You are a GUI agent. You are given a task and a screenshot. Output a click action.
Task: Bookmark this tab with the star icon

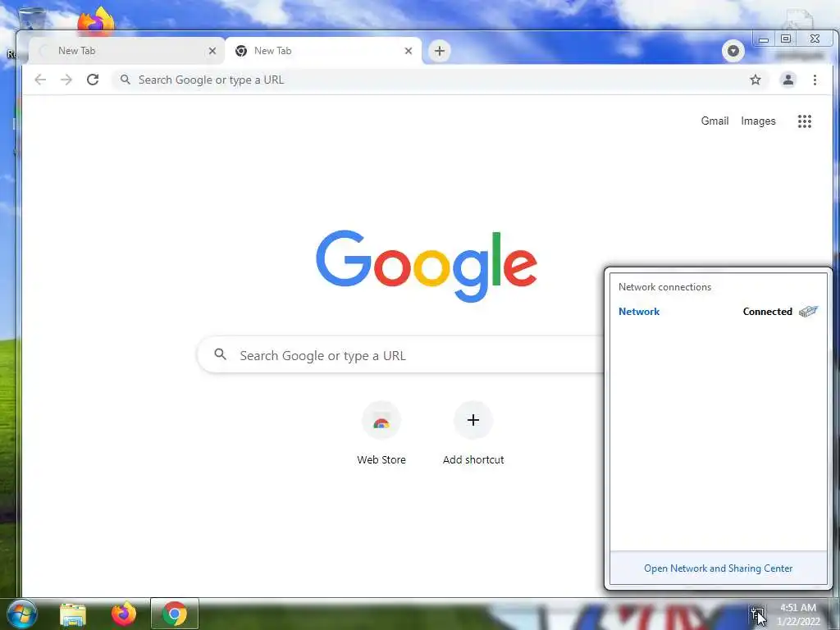coord(756,80)
